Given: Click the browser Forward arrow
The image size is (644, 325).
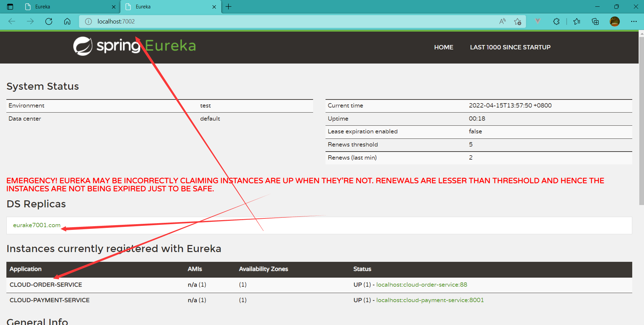Looking at the screenshot, I should pyautogui.click(x=30, y=22).
